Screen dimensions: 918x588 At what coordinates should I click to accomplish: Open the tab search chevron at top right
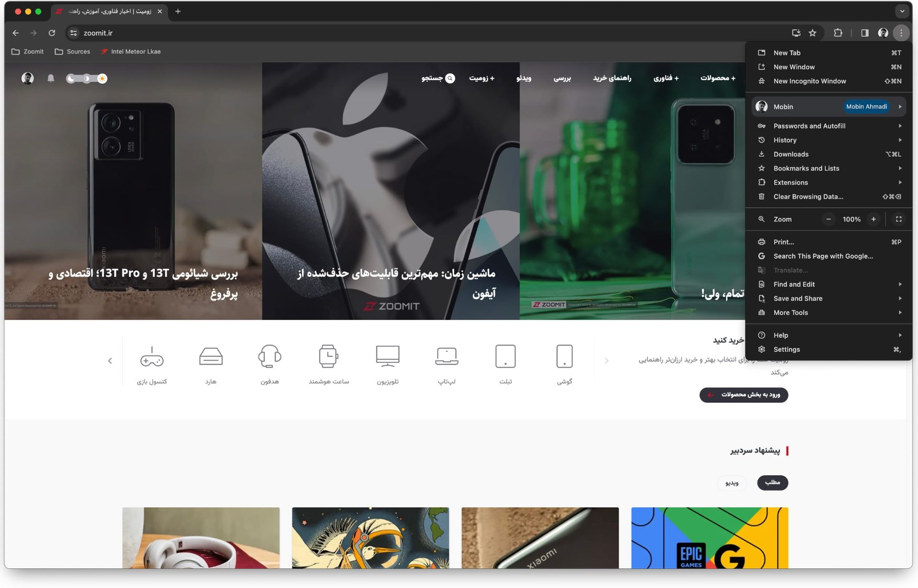coord(902,11)
